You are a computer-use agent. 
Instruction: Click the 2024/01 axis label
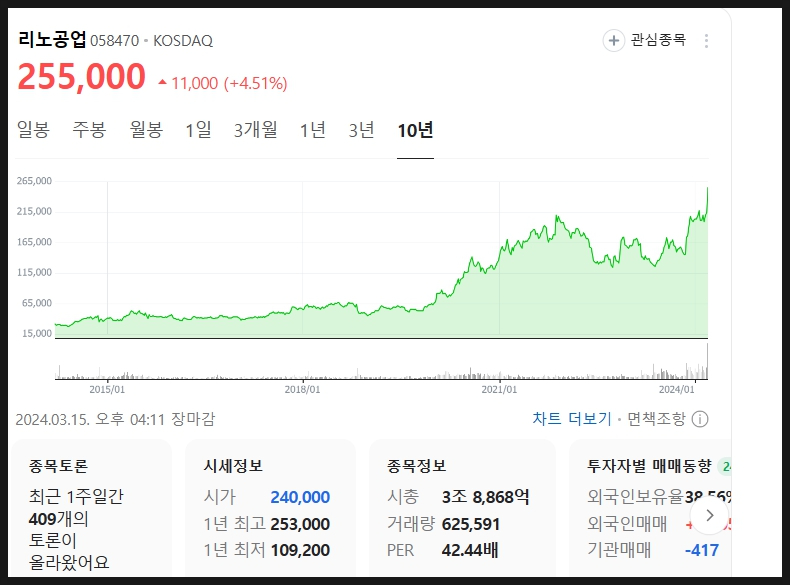(x=677, y=389)
